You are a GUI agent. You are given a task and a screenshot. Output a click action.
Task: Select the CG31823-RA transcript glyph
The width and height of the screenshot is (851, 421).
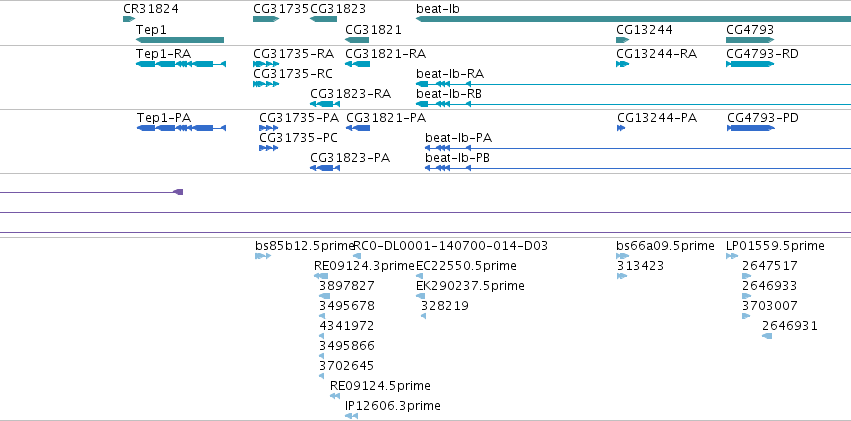pyautogui.click(x=325, y=104)
